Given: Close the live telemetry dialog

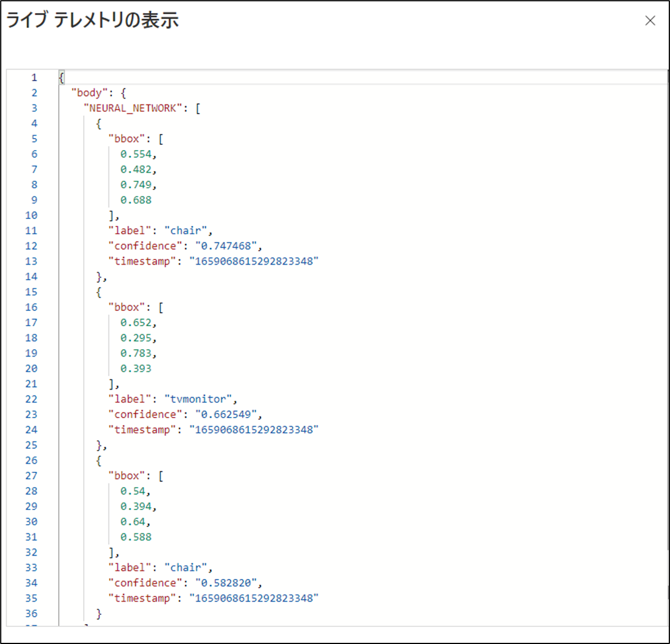Looking at the screenshot, I should 650,21.
